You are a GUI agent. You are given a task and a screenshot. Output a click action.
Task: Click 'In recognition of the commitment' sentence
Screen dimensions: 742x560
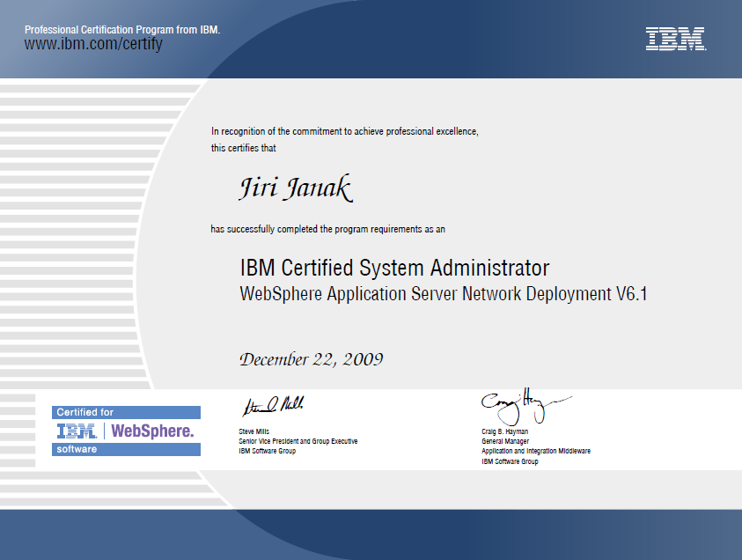(344, 131)
